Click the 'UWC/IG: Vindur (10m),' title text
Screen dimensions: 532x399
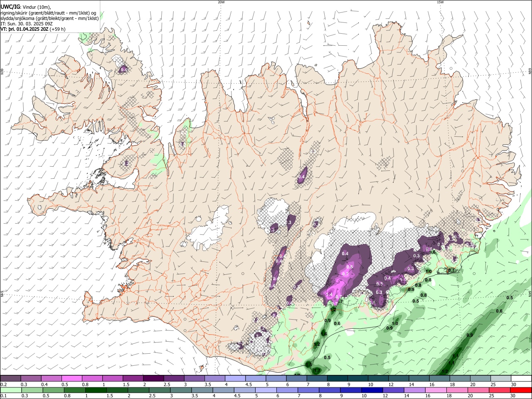pyautogui.click(x=26, y=7)
